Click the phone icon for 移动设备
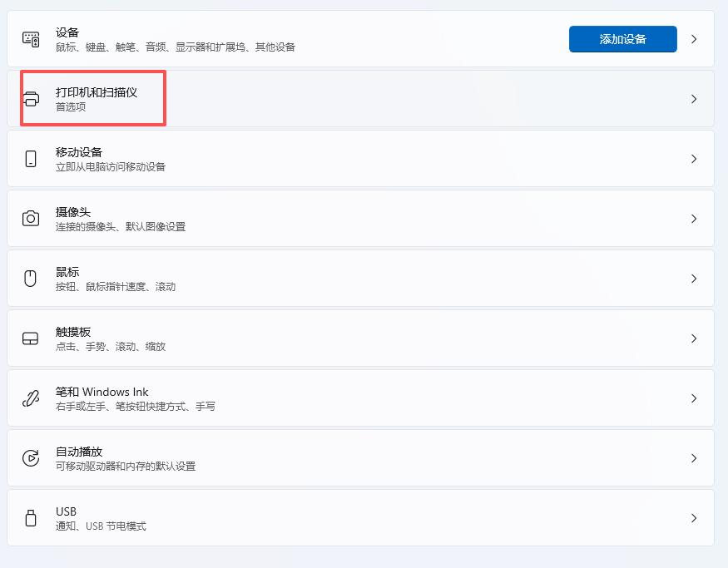The image size is (728, 568). (x=31, y=159)
